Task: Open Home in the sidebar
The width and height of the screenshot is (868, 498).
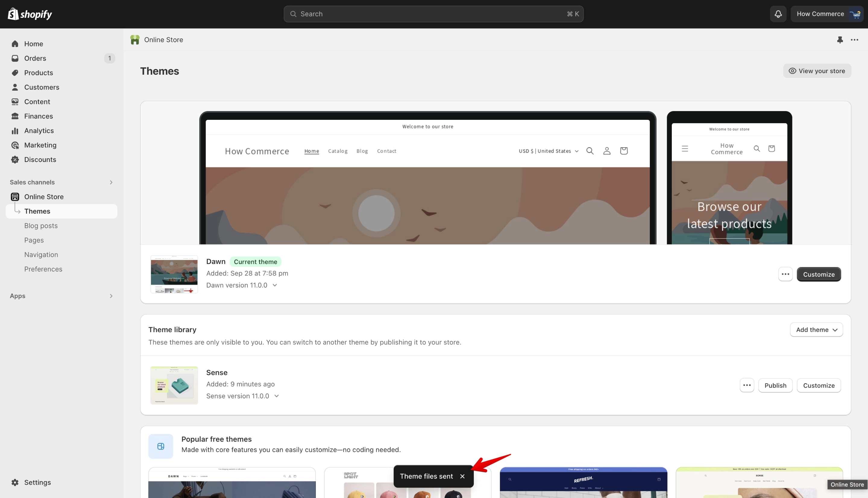Action: click(x=61, y=44)
